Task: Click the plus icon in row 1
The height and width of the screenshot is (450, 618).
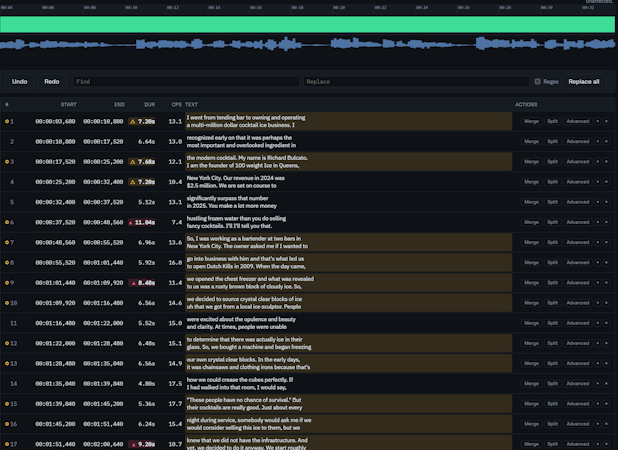Action: [598, 121]
